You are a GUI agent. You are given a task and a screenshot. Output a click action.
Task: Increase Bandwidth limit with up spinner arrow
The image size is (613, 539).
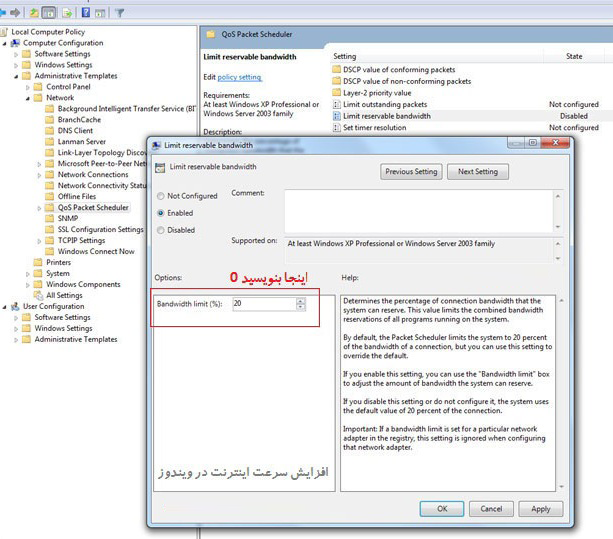pyautogui.click(x=301, y=301)
